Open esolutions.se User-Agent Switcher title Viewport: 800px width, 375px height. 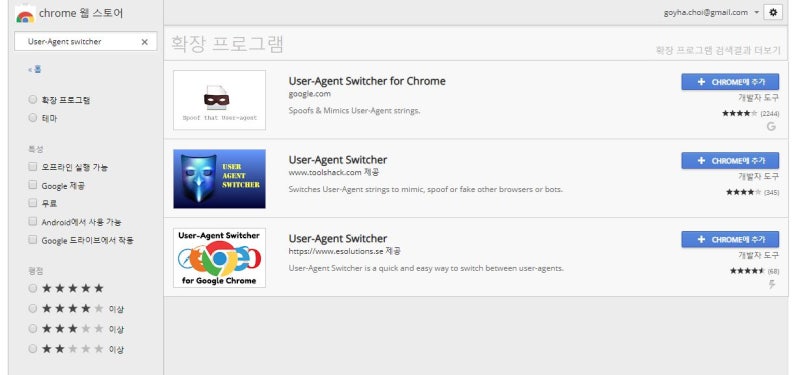tap(338, 238)
